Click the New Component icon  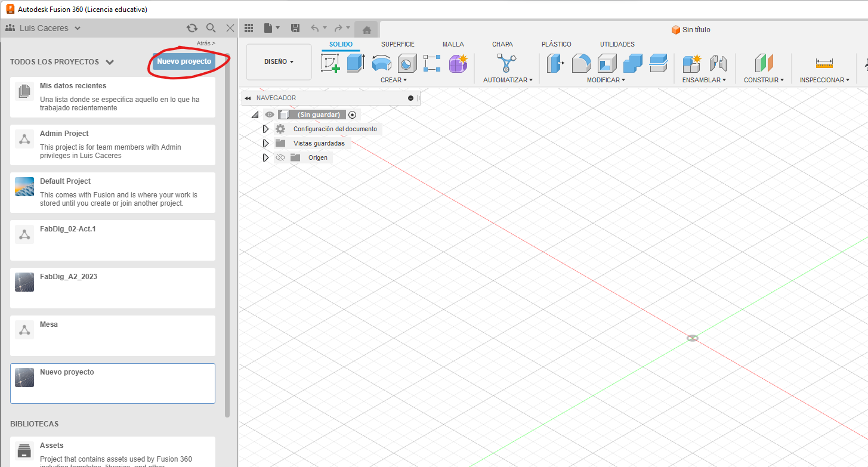692,63
